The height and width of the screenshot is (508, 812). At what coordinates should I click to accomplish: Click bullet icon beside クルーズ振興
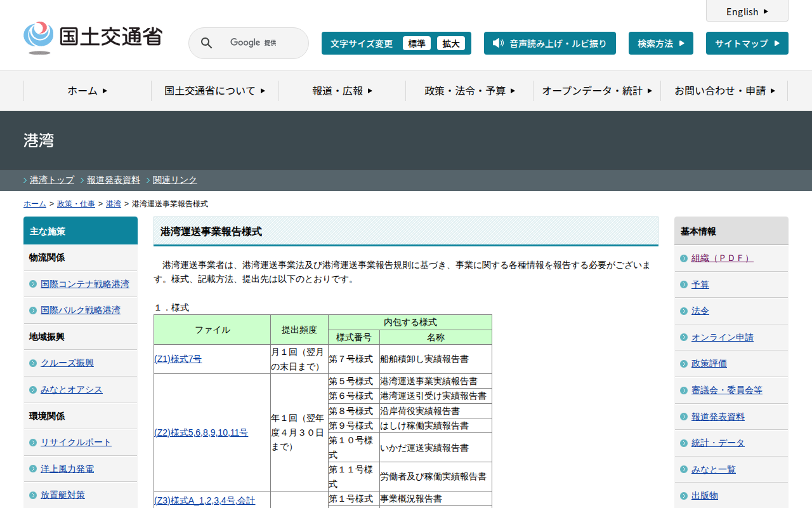coord(33,363)
